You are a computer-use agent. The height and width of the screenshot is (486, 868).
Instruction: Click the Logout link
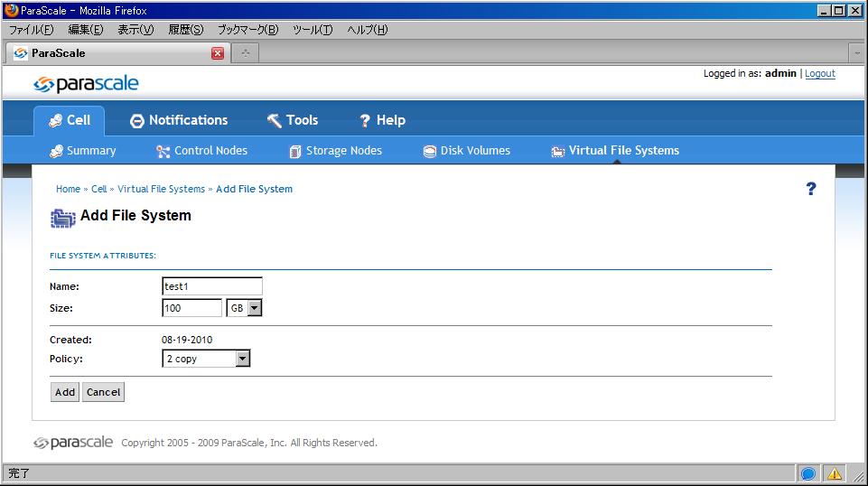pyautogui.click(x=819, y=74)
